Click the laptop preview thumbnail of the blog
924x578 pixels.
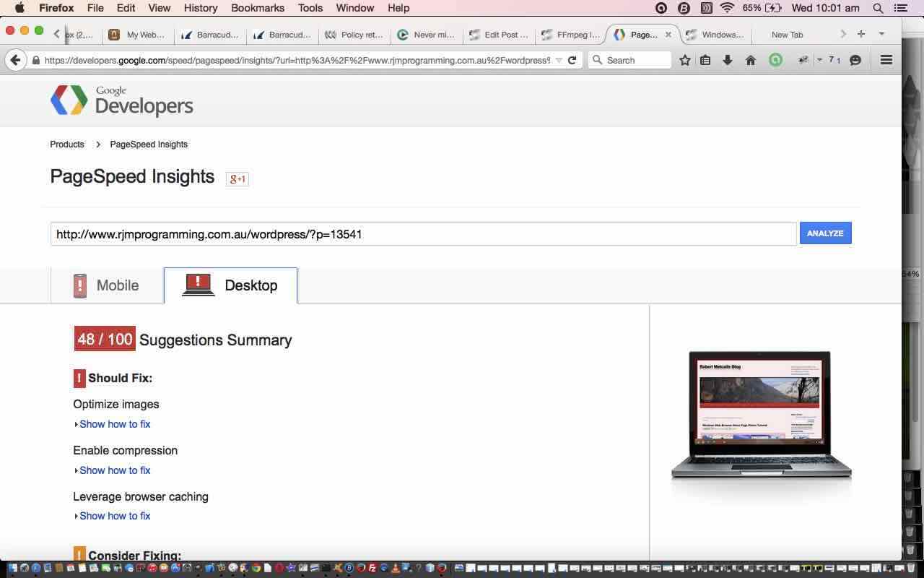[761, 415]
